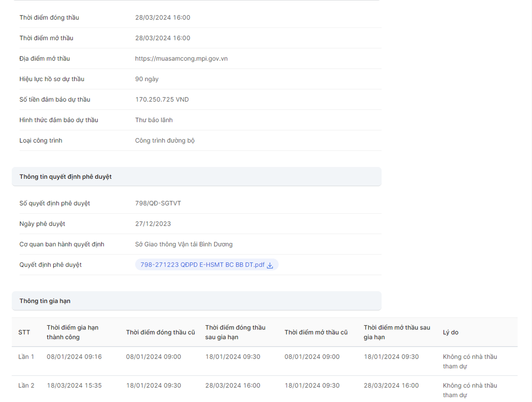
Task: Open the 798-271223 QĐPD E-HSMT PDF link
Action: [x=202, y=265]
